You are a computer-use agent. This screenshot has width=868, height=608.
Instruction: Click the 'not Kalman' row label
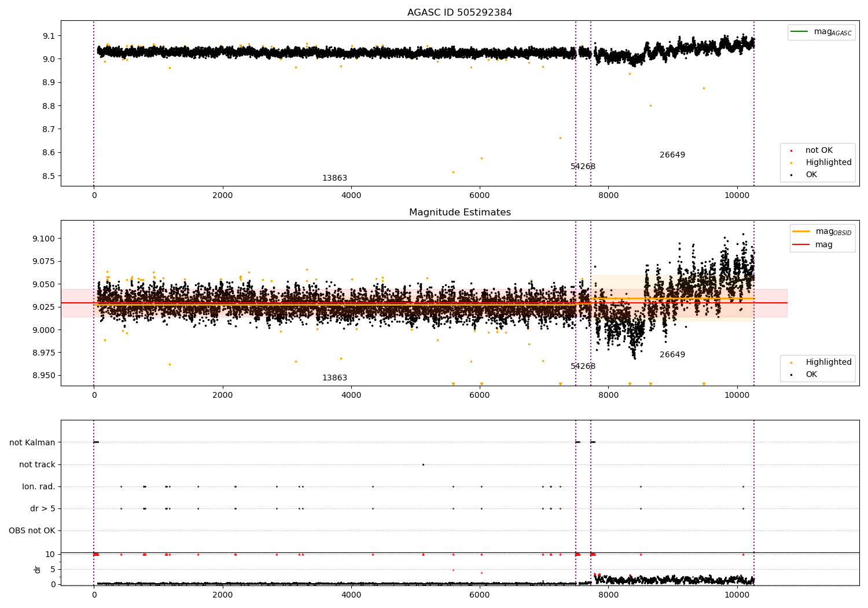point(32,442)
